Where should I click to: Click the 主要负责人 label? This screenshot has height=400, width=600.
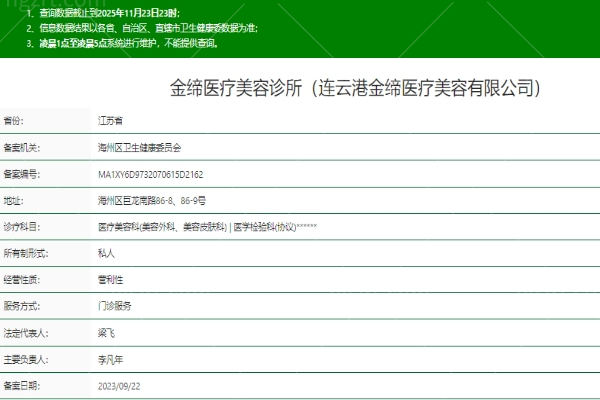coord(26,360)
